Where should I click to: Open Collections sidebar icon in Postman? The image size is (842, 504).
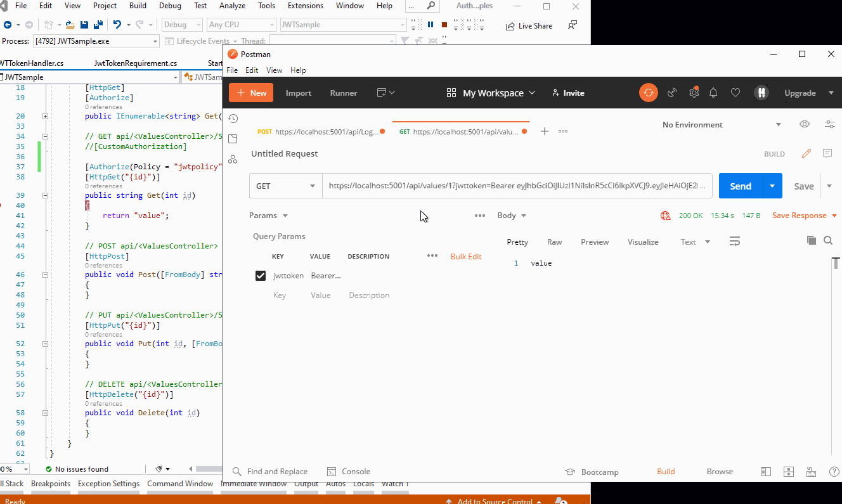233,139
